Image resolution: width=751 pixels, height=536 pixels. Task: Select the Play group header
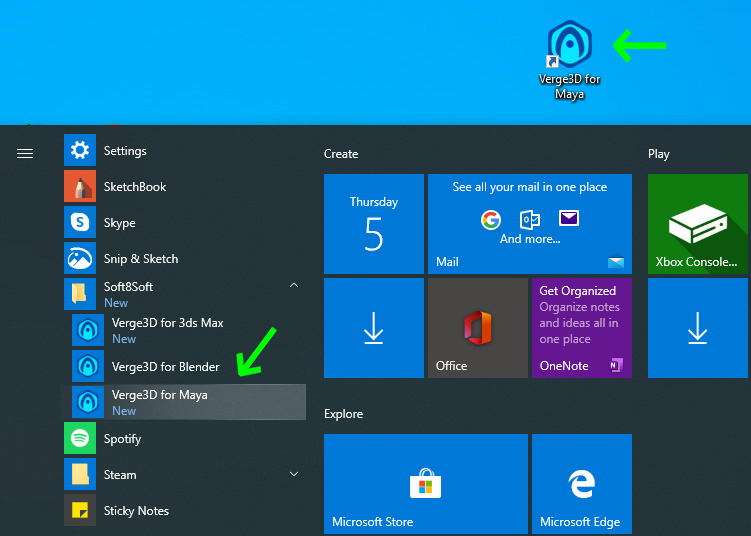659,154
